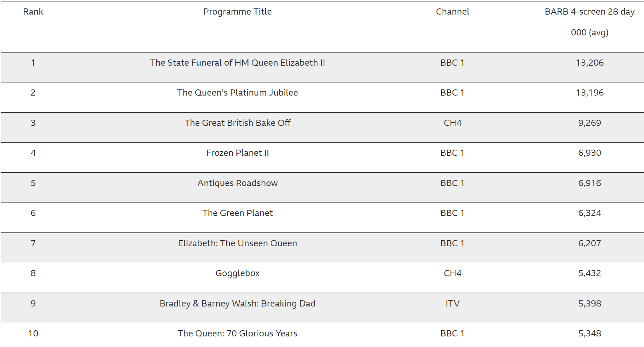
Task: Click CH4 channel in Bake Off row
Action: coord(452,123)
